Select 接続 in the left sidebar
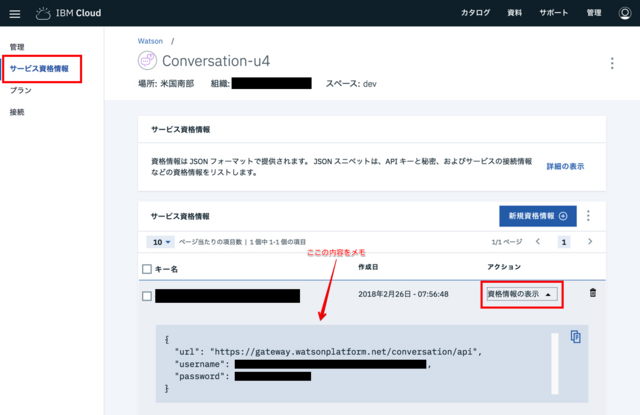This screenshot has height=415, width=640. pyautogui.click(x=17, y=112)
